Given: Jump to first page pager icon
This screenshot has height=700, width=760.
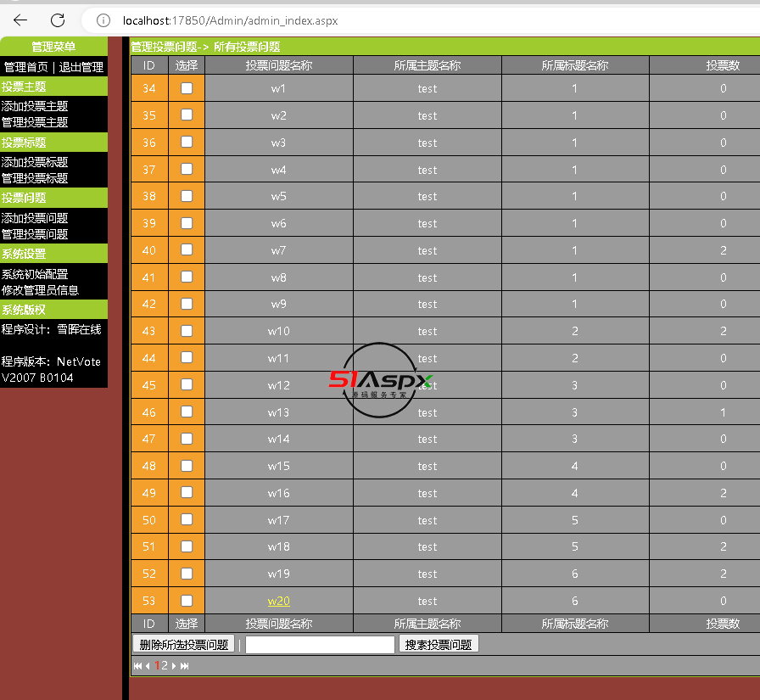Looking at the screenshot, I should (137, 665).
